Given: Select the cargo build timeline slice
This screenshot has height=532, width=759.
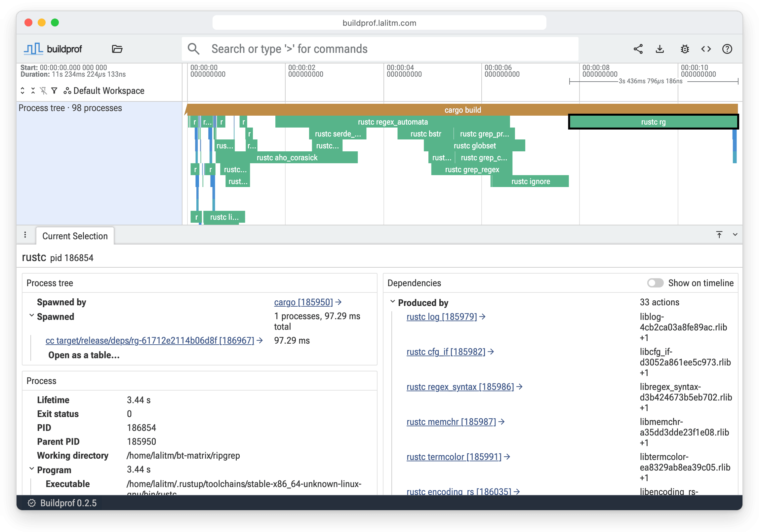Looking at the screenshot, I should pos(462,110).
